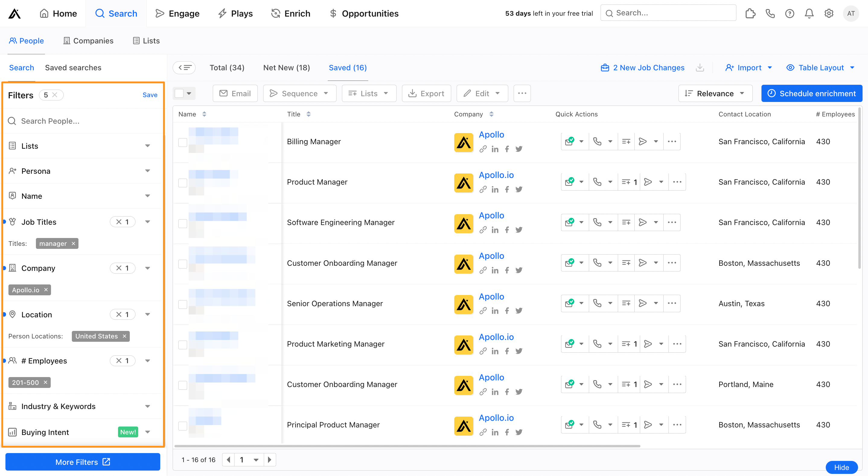
Task: Collapse the filters panel with the toggle icon
Action: coord(184,68)
